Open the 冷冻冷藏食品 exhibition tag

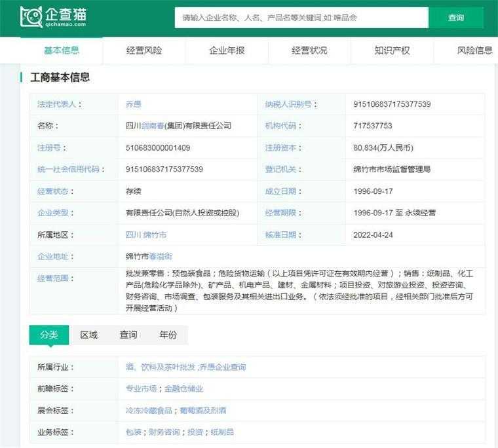click(x=149, y=411)
